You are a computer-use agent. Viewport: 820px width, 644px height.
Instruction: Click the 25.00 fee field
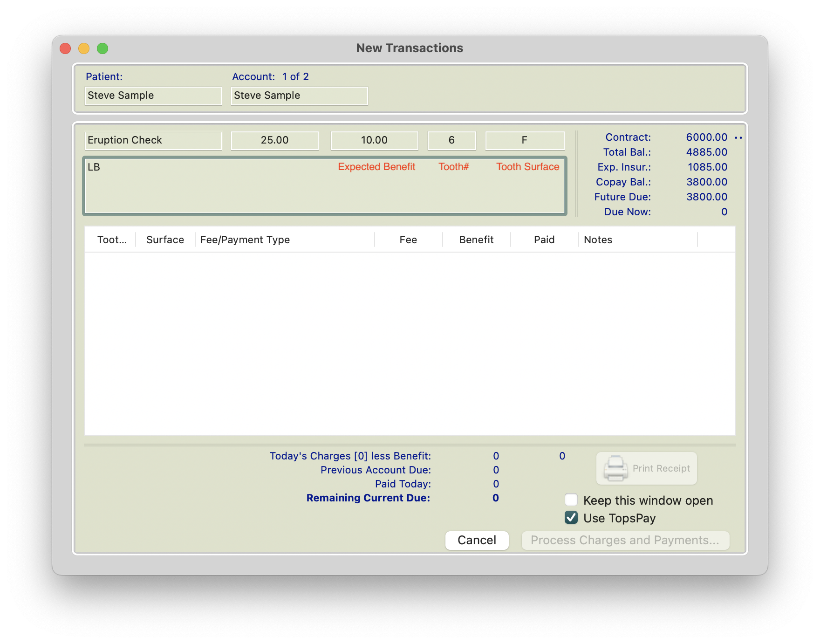(274, 140)
